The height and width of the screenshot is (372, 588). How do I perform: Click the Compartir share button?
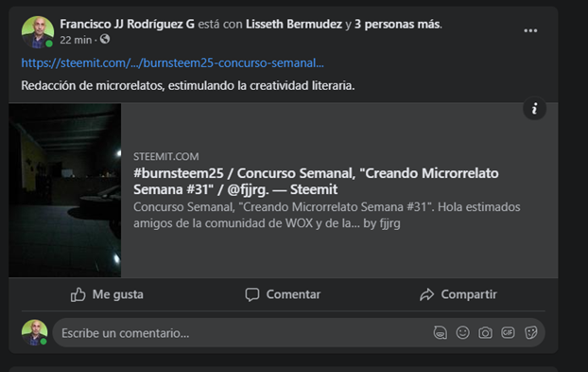click(x=458, y=294)
